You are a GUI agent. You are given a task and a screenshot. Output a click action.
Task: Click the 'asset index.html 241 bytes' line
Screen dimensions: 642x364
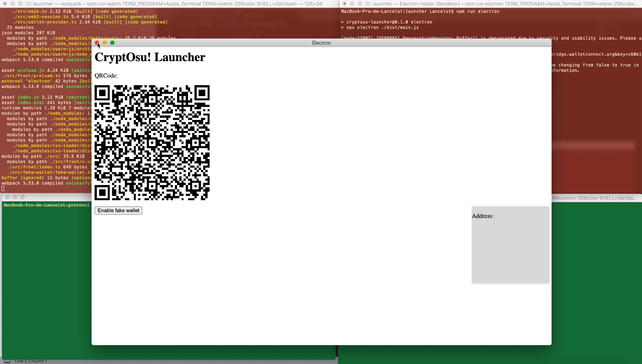(x=46, y=103)
